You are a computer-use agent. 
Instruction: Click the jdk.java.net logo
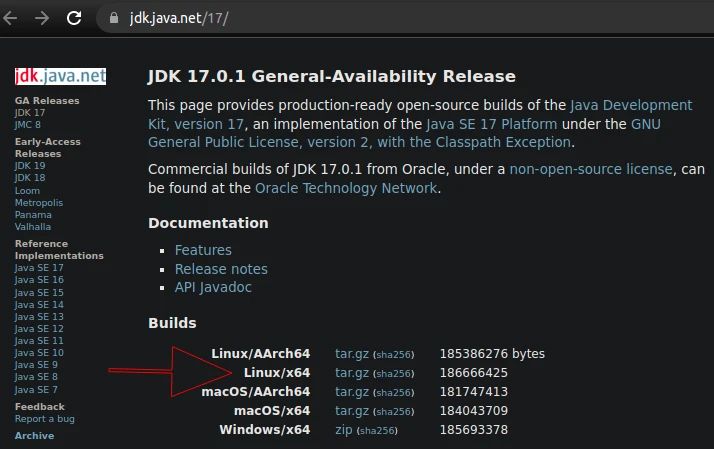pyautogui.click(x=60, y=76)
